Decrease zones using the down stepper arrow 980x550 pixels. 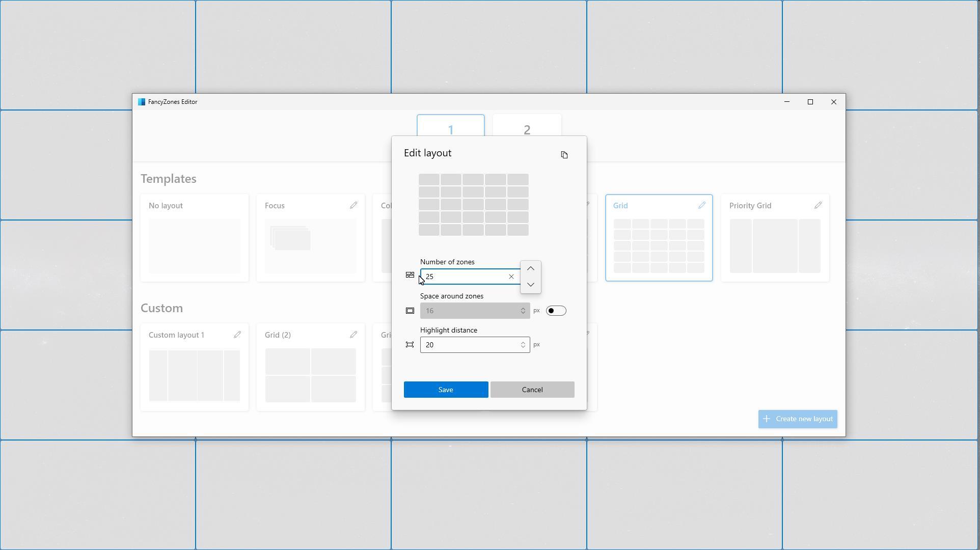click(530, 285)
